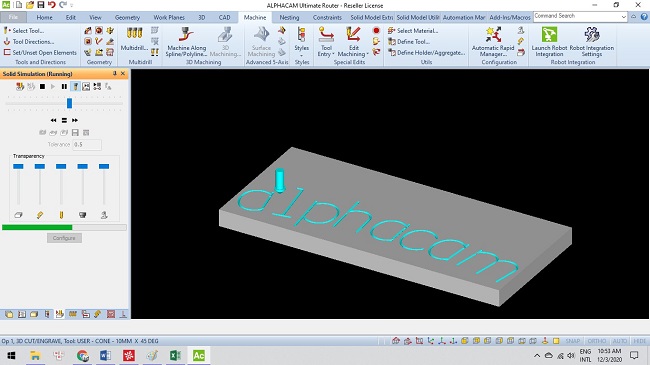Open the Command Search dropdown
Viewport: 650px width, 365px height.
tap(623, 17)
